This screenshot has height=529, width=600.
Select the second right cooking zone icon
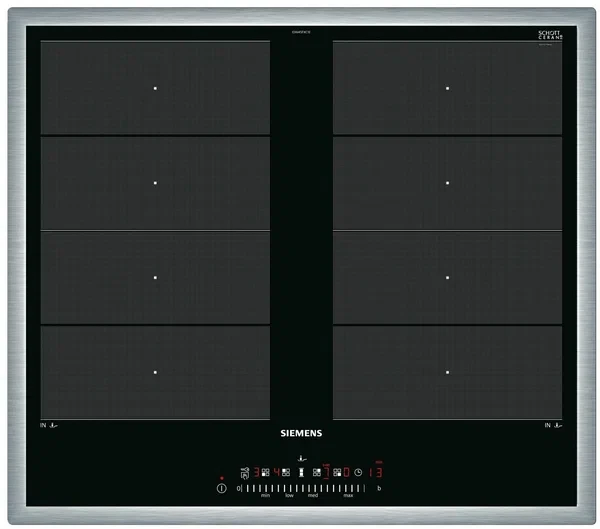coord(336,472)
